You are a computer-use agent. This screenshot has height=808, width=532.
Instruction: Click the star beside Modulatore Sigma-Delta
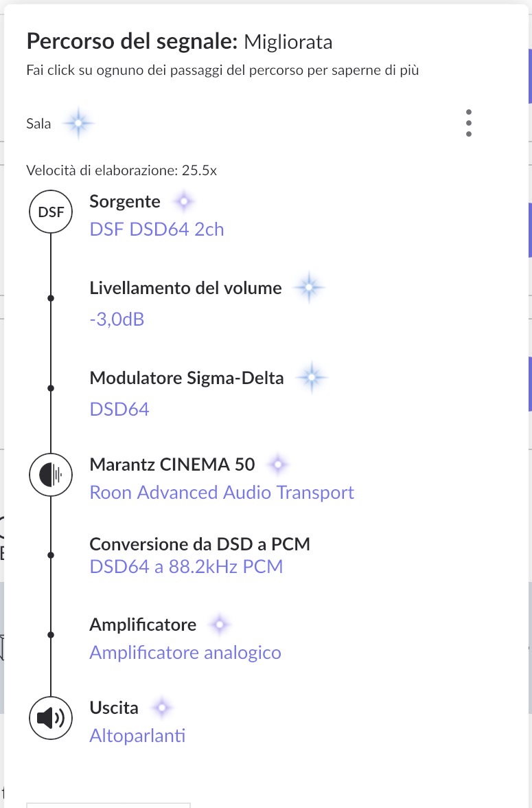311,378
